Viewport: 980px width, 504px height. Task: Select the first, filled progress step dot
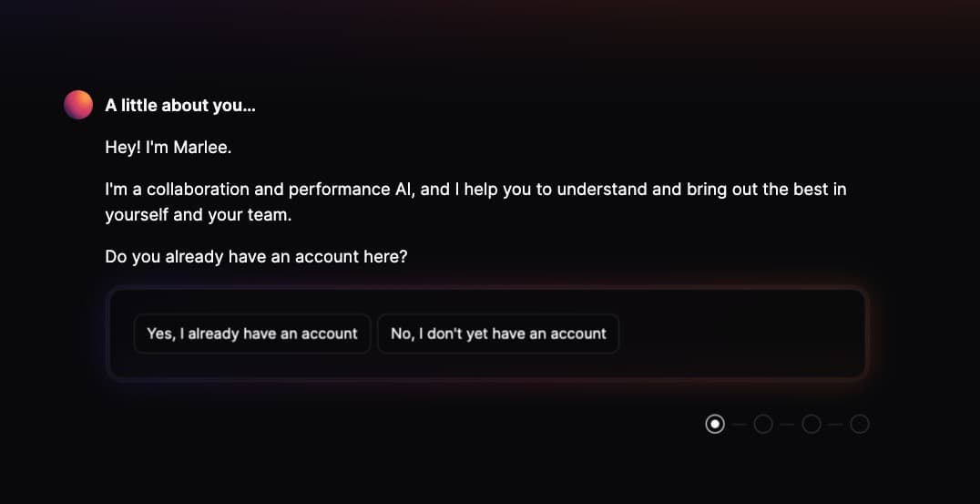[x=716, y=424]
